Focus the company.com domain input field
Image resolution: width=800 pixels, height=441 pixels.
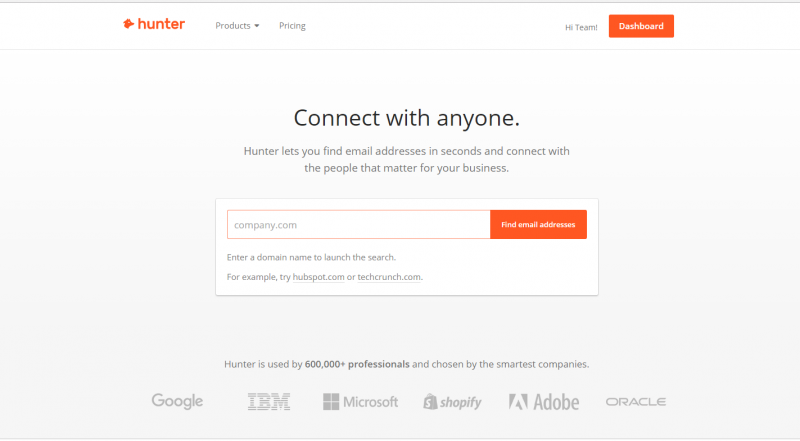[358, 225]
